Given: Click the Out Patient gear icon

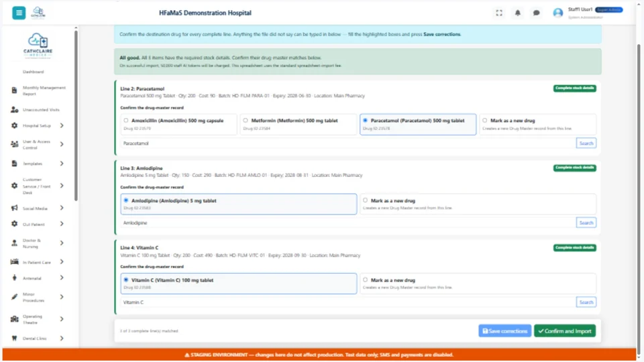Looking at the screenshot, I should click(x=14, y=224).
